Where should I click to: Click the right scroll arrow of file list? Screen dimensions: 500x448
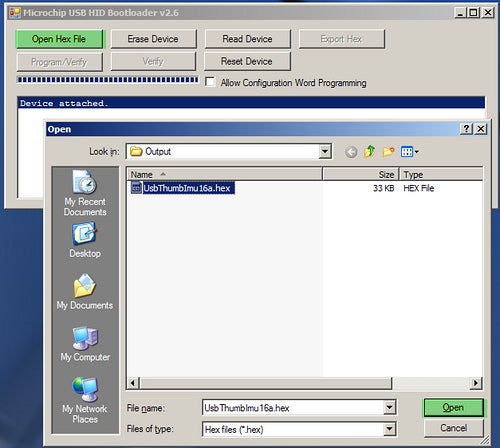click(x=476, y=383)
